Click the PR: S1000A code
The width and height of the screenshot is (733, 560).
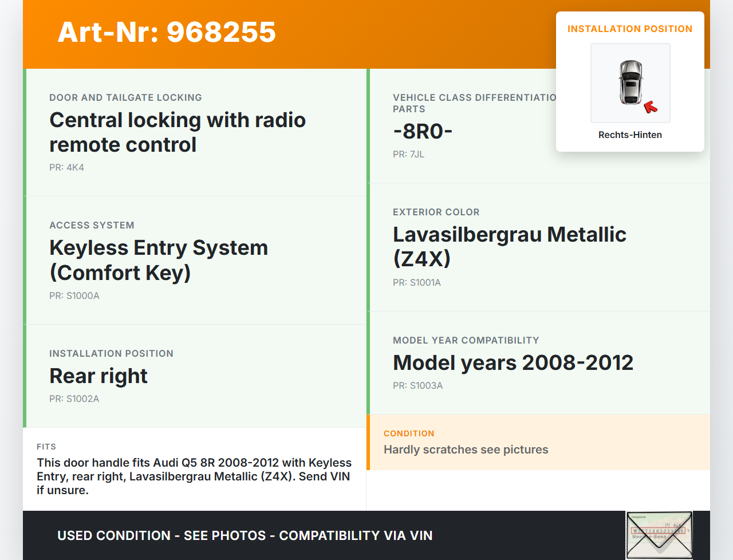point(74,296)
